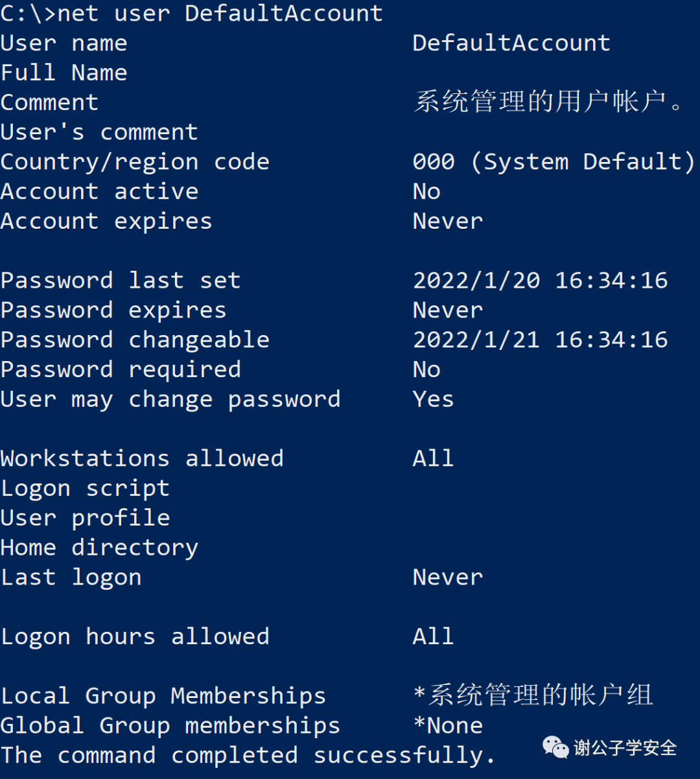
Task: Click the Password last set date 2022/1/20
Action: pos(476,281)
